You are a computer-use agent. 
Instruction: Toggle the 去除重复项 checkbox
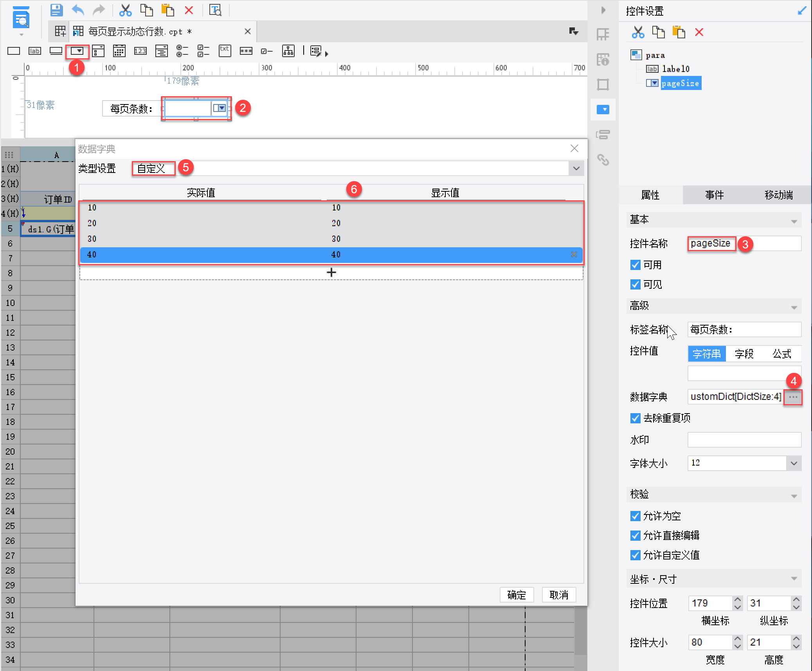tap(636, 418)
